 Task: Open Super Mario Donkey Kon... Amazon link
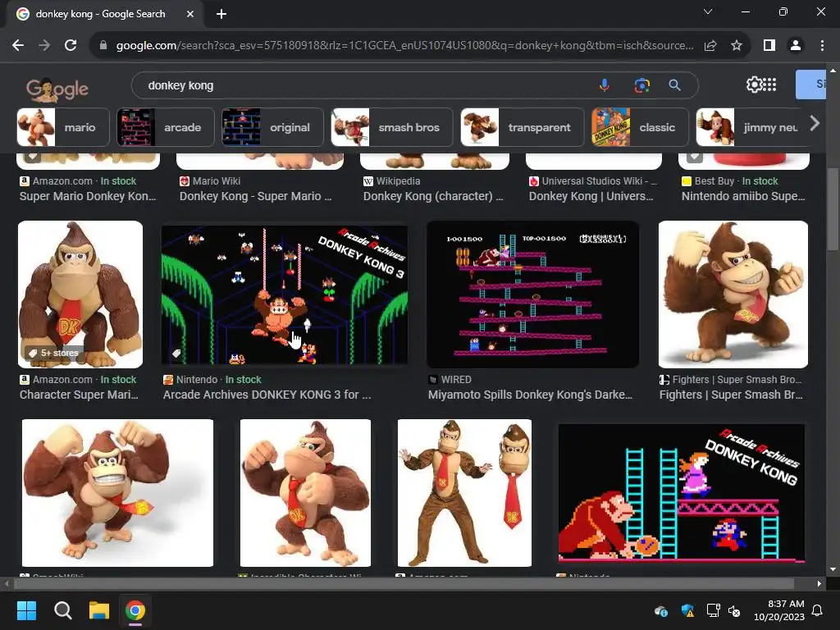click(88, 196)
